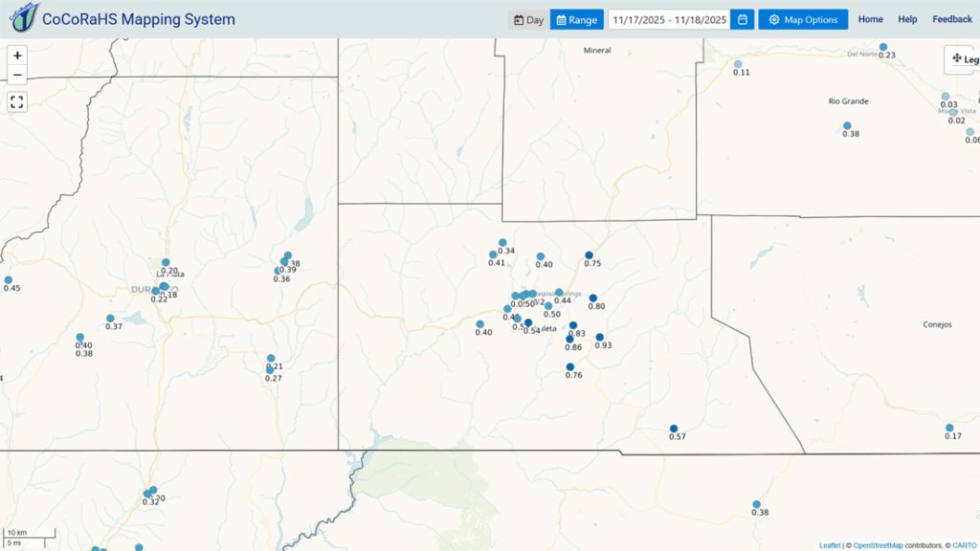
Task: Select the station marker reading 0.86
Action: 569,340
